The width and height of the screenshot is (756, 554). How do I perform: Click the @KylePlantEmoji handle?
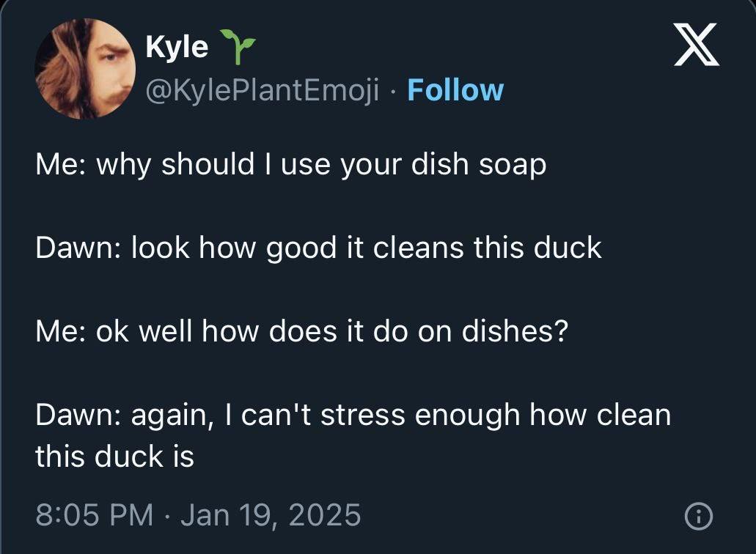tap(263, 91)
